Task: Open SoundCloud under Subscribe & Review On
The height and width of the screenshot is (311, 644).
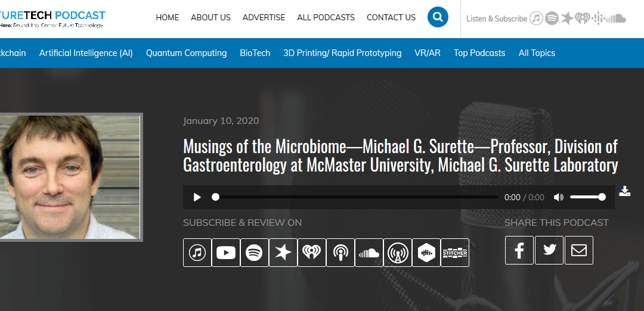Action: point(369,253)
